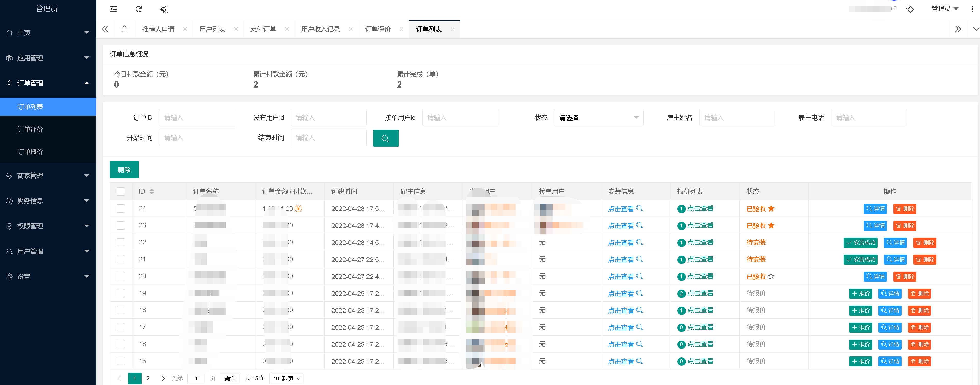Close the 推荐人申请 tab
Image resolution: width=980 pixels, height=385 pixels.
[185, 29]
